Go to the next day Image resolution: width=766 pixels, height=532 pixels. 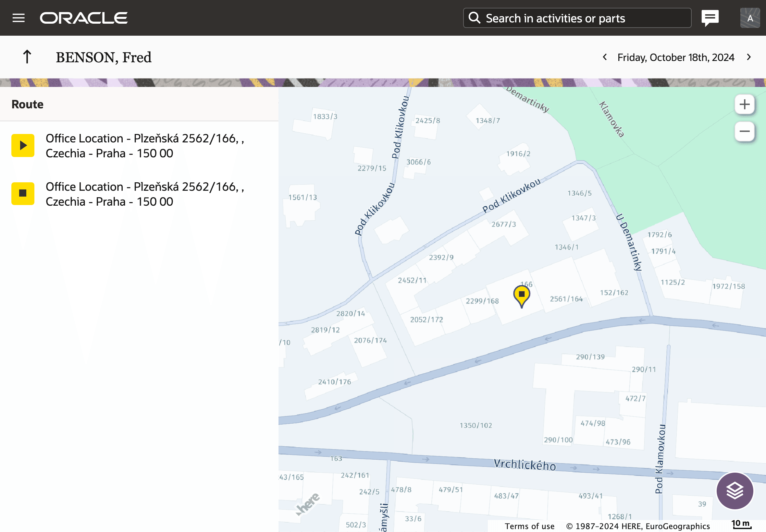(x=749, y=57)
